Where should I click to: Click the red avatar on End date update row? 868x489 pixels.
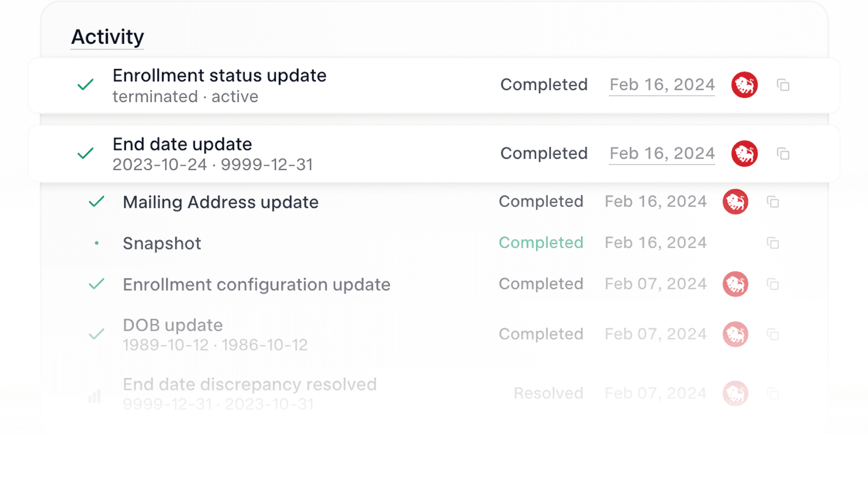click(x=744, y=154)
